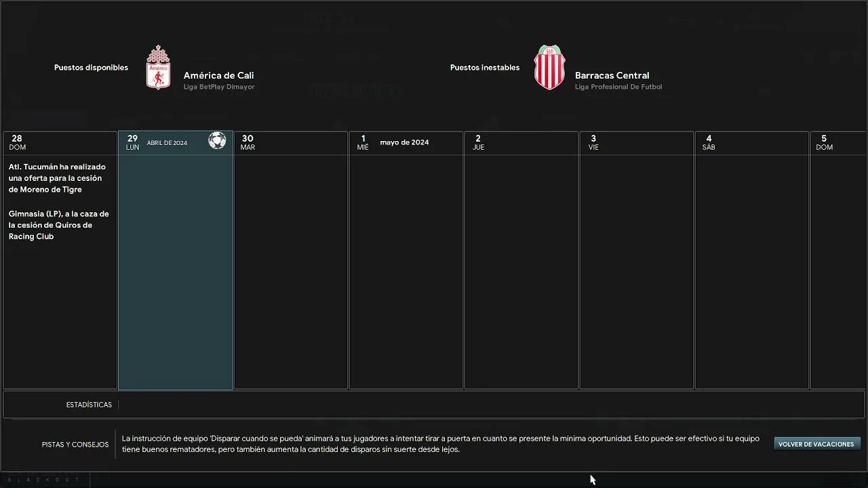Open the América de Cali club name
This screenshot has height=488, width=868.
pos(218,75)
